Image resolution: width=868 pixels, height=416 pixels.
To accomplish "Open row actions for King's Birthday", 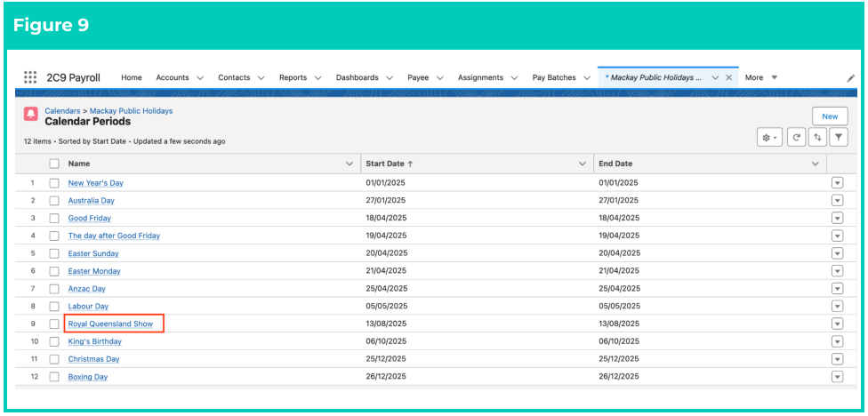I will tap(837, 341).
